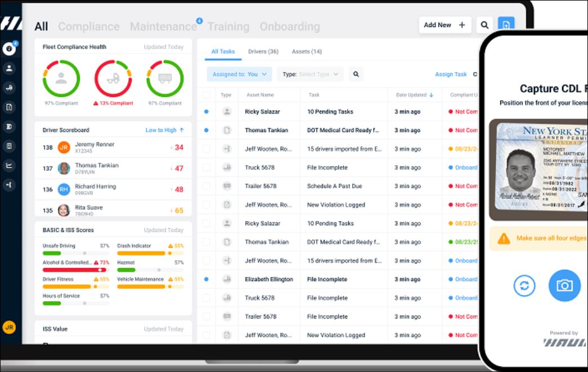Open the drivers person icon in sidebar
The width and height of the screenshot is (588, 372).
9,69
